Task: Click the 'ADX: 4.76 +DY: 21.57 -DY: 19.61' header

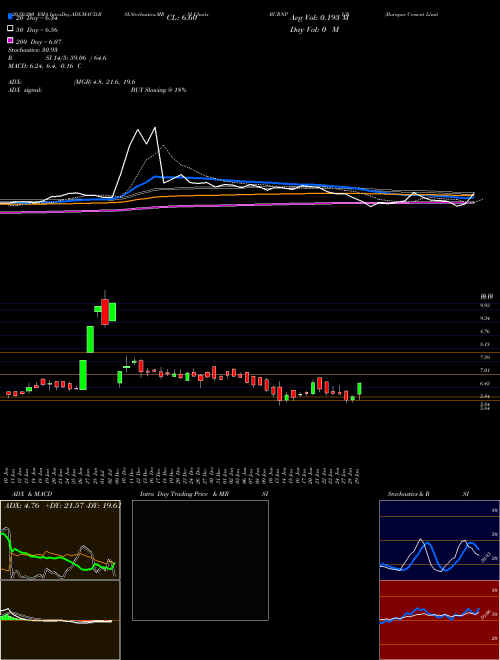Action: 62,506
